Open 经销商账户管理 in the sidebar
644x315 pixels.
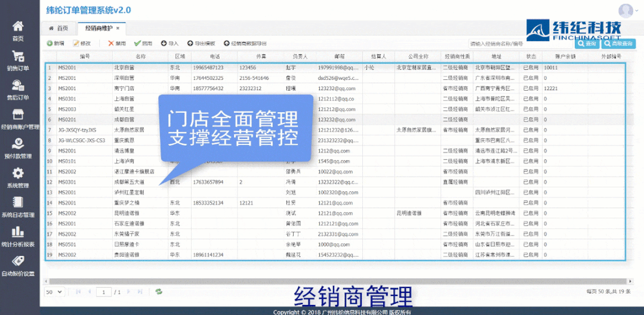click(x=20, y=119)
